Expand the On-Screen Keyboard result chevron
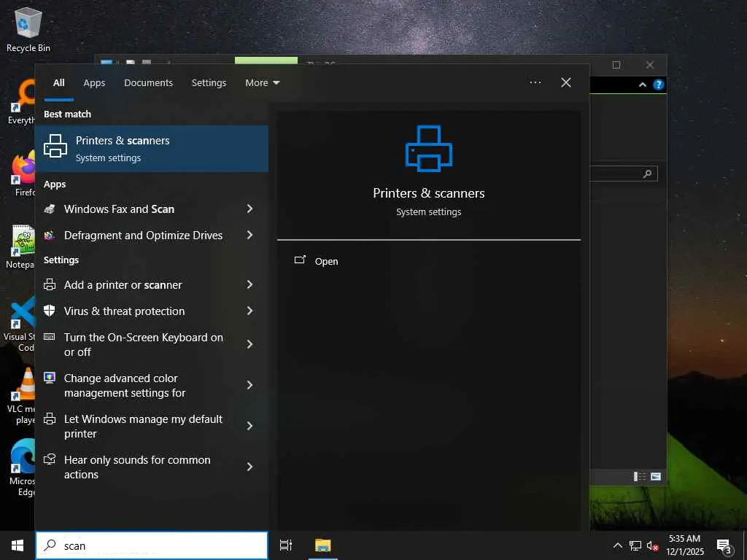Screen dimensions: 747x560 pos(249,344)
